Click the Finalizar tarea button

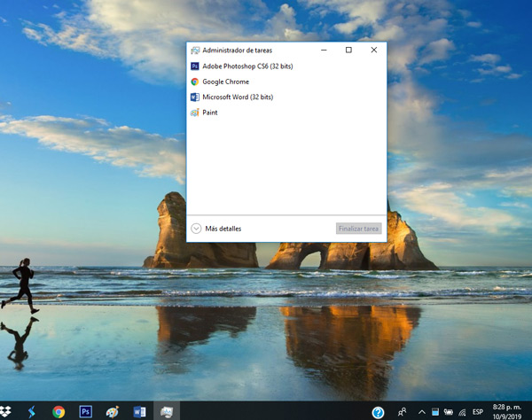point(358,229)
